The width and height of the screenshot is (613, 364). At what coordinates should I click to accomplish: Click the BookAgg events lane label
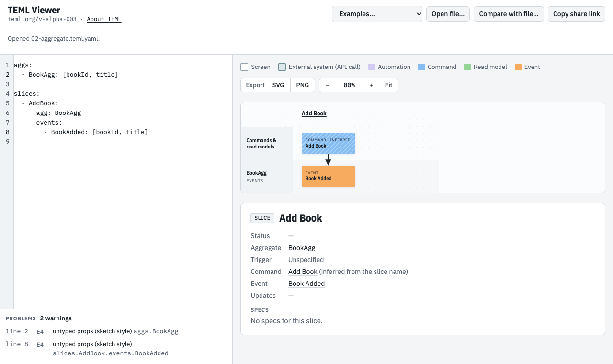coord(257,176)
